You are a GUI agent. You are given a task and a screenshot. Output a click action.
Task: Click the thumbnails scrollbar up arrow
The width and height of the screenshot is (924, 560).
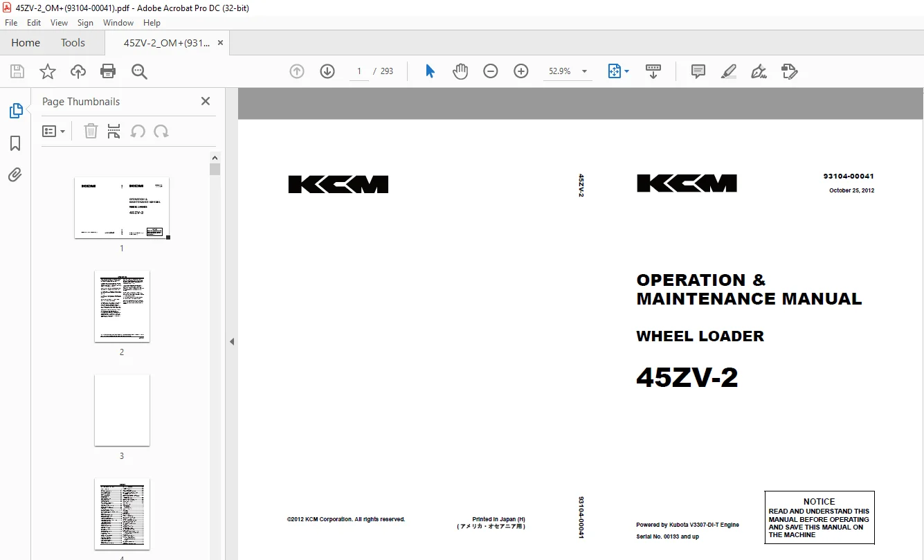[x=215, y=157]
